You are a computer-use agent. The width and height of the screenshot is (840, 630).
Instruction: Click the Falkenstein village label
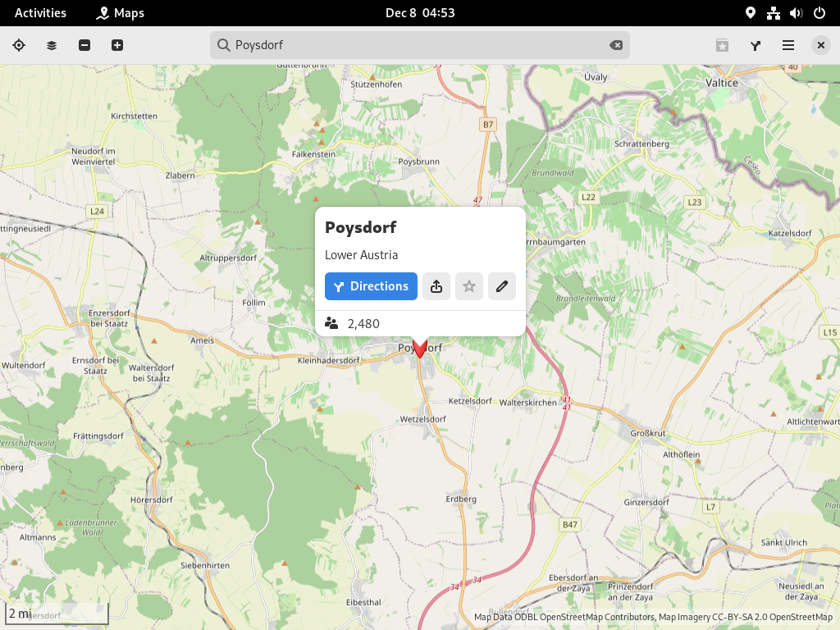coord(313,154)
